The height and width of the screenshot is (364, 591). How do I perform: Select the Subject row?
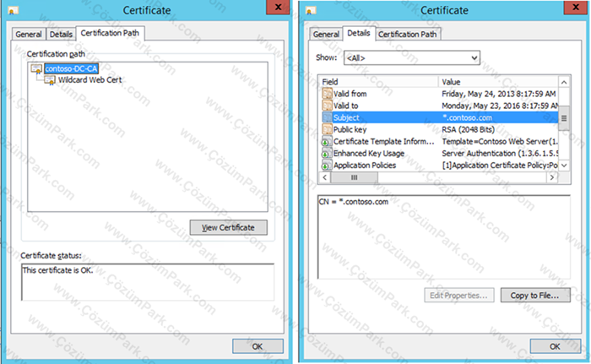point(440,117)
